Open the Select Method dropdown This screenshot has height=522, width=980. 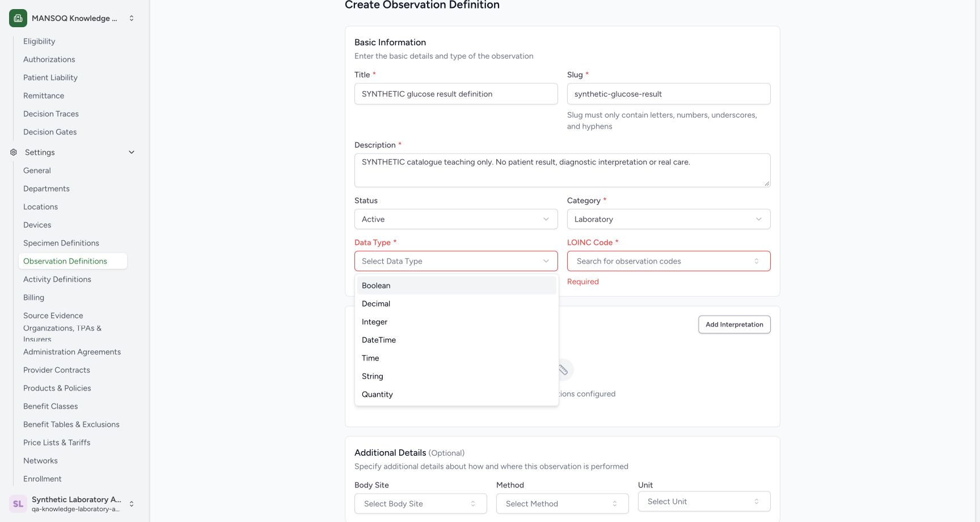(x=563, y=504)
